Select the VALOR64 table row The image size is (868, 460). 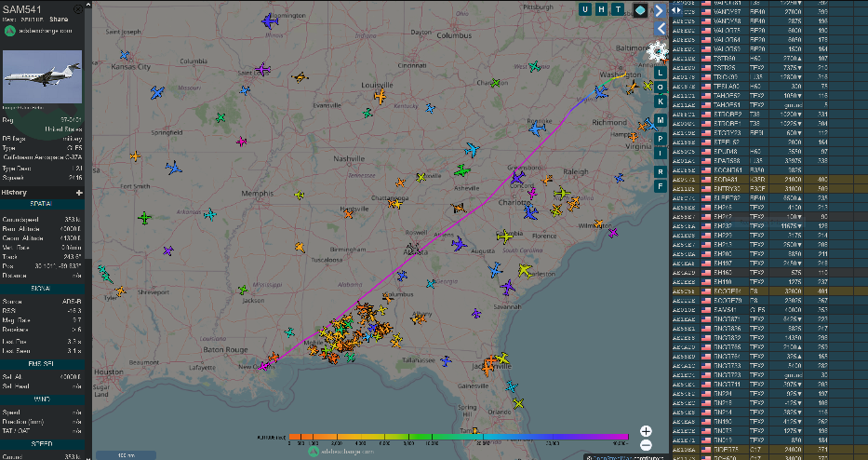click(768, 39)
